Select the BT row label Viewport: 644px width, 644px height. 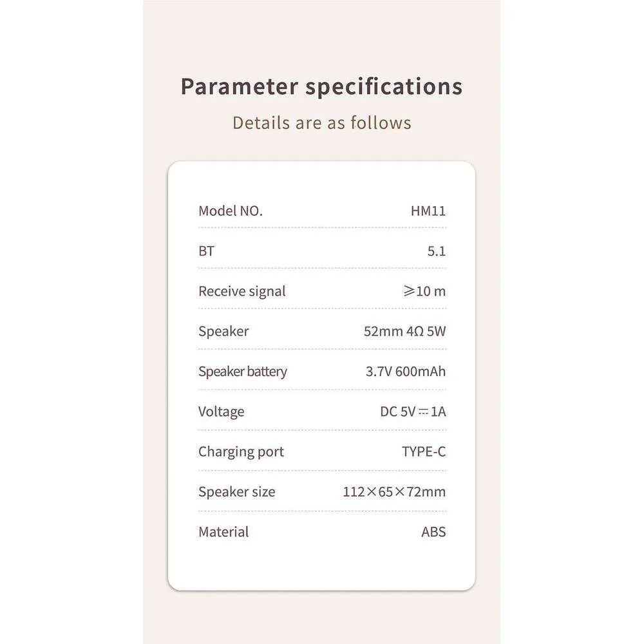click(206, 251)
